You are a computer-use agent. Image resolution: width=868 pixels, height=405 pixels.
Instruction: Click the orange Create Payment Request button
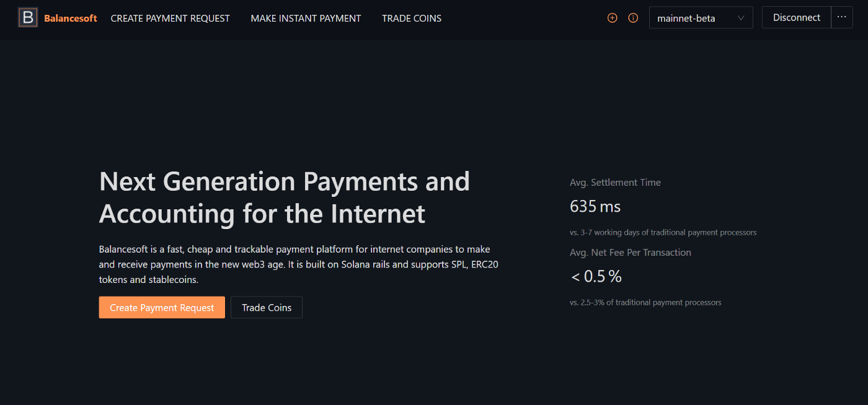162,307
